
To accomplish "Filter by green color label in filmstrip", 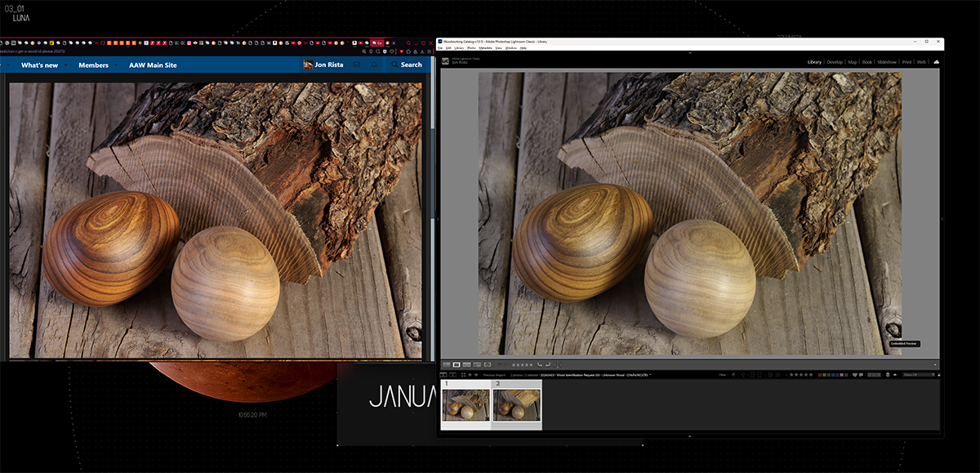I will pos(829,375).
